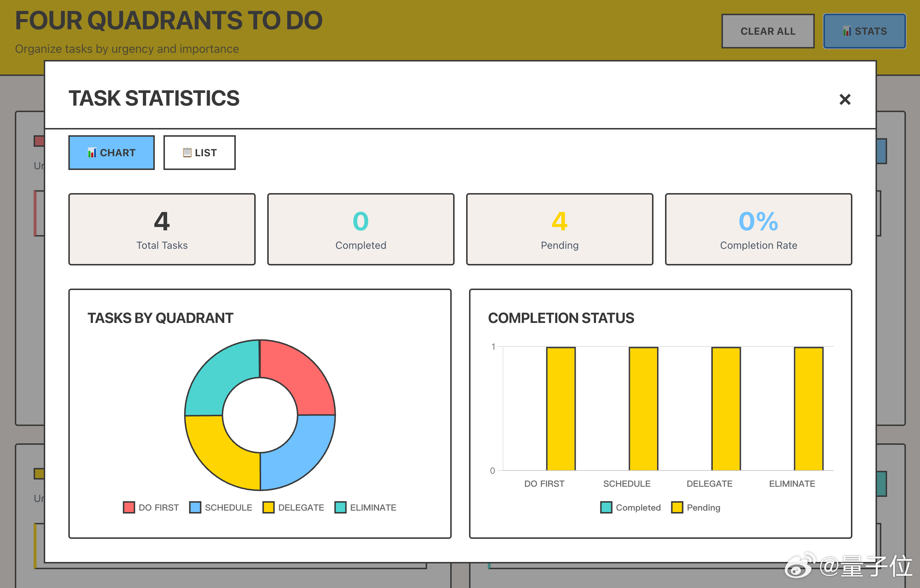The image size is (920, 588).
Task: Click the Completion Rate stat card
Action: coord(758,229)
